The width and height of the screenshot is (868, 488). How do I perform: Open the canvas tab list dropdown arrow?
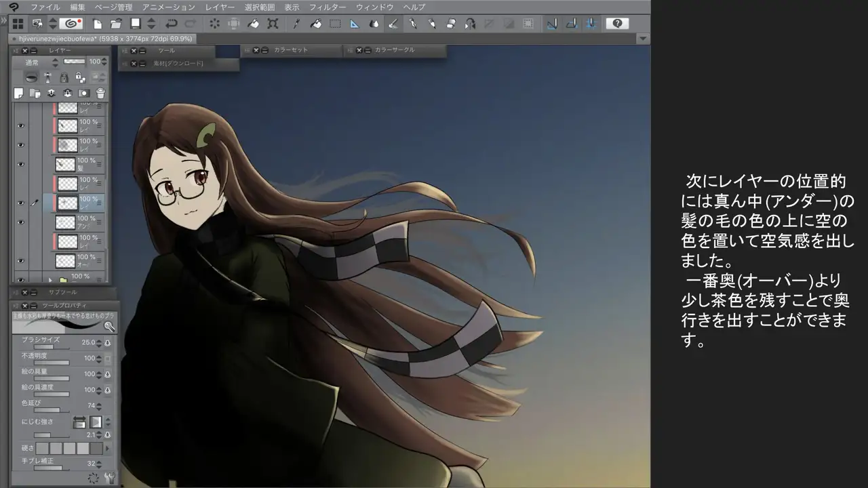point(642,39)
